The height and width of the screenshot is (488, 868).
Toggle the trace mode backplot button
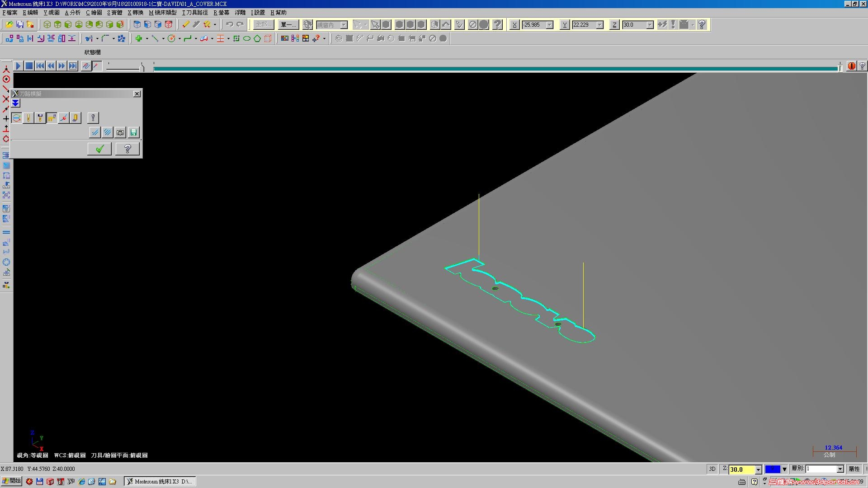coord(86,66)
